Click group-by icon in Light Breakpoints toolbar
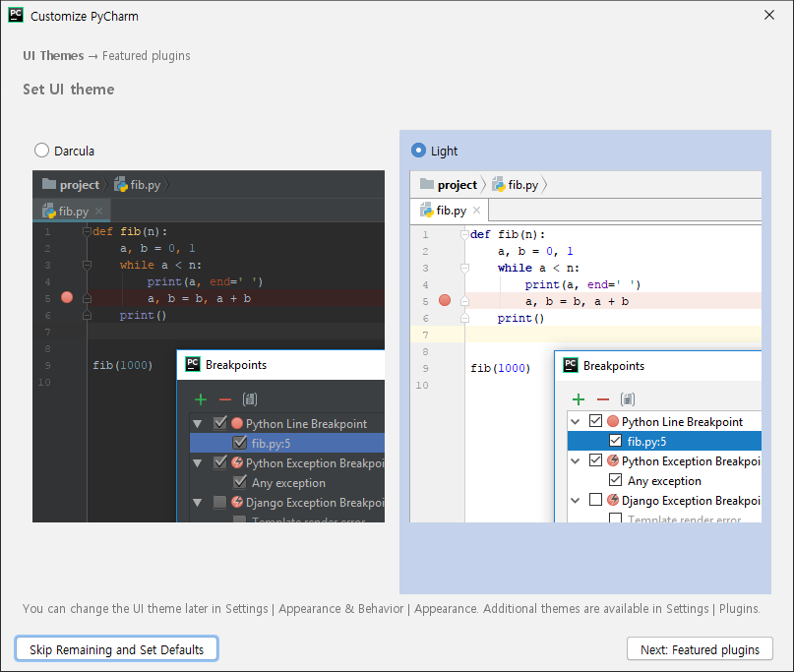 click(628, 399)
